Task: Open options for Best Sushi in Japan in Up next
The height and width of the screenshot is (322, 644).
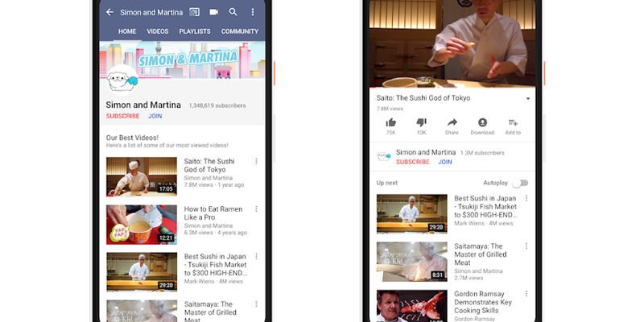Action: [526, 198]
